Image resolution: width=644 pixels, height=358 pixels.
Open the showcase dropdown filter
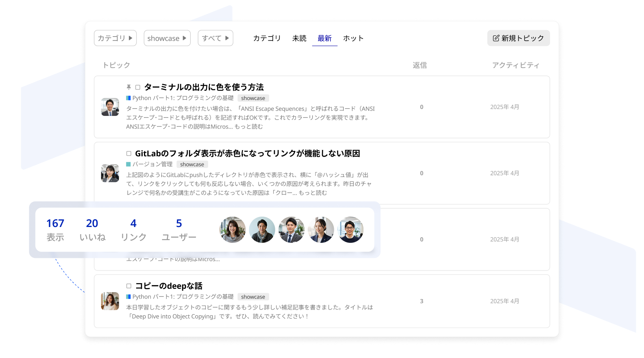tap(167, 38)
